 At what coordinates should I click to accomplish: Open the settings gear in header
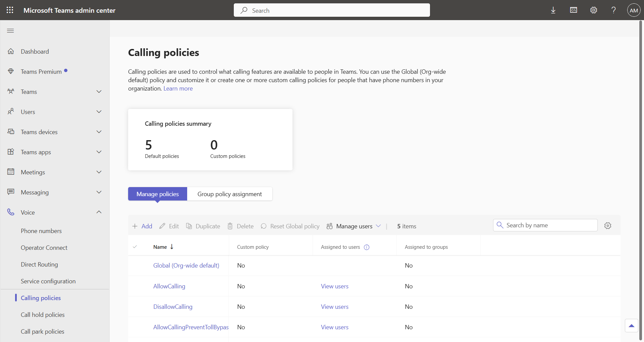pos(593,10)
